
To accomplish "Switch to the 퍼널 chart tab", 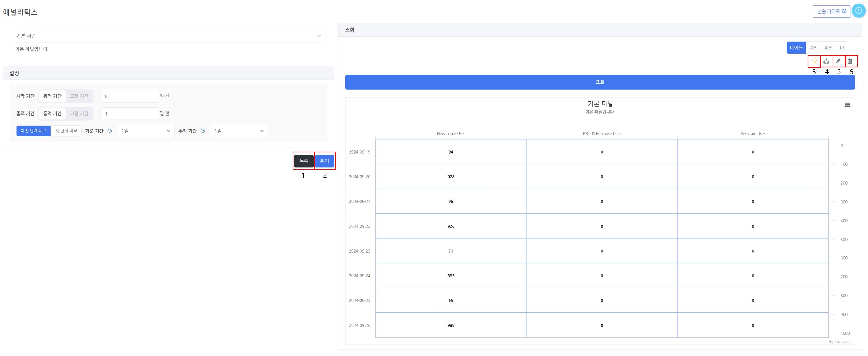I will coord(828,48).
